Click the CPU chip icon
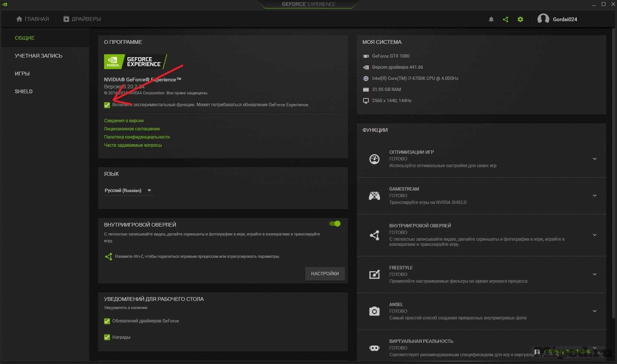The width and height of the screenshot is (617, 364). [366, 78]
